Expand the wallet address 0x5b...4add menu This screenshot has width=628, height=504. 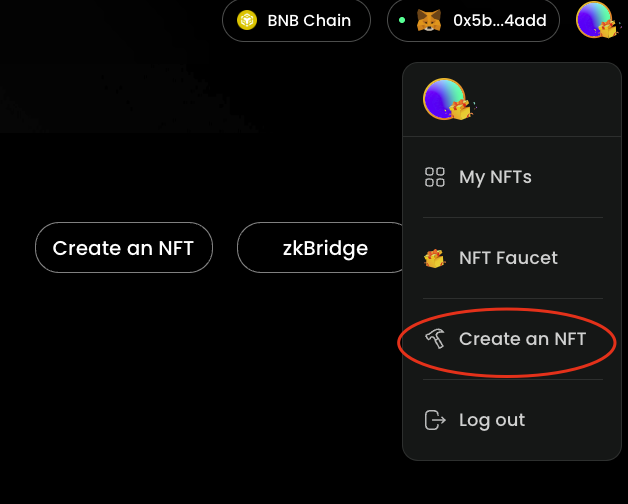point(473,20)
